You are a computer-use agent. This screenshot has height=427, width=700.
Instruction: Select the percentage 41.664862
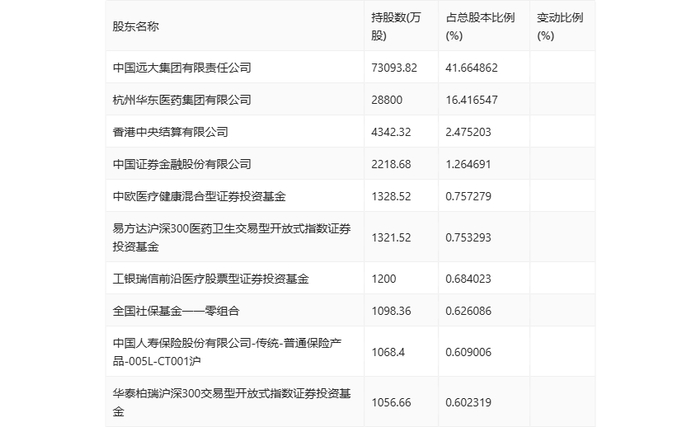(x=471, y=67)
